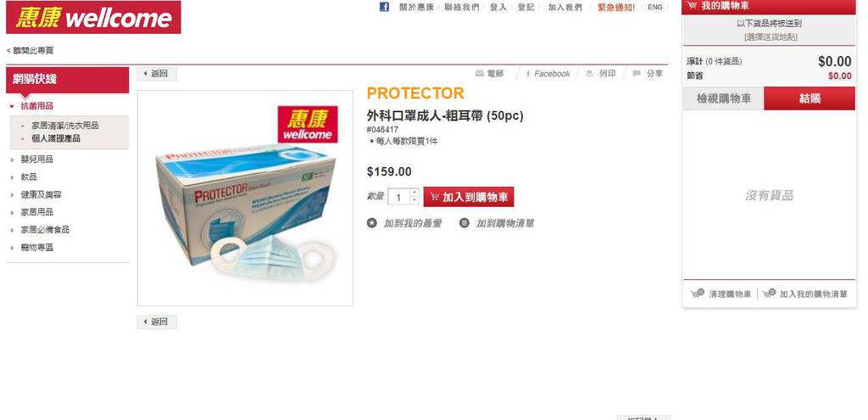The height and width of the screenshot is (420, 868).
Task: Open the Wellcome Facebook page icon
Action: (384, 7)
